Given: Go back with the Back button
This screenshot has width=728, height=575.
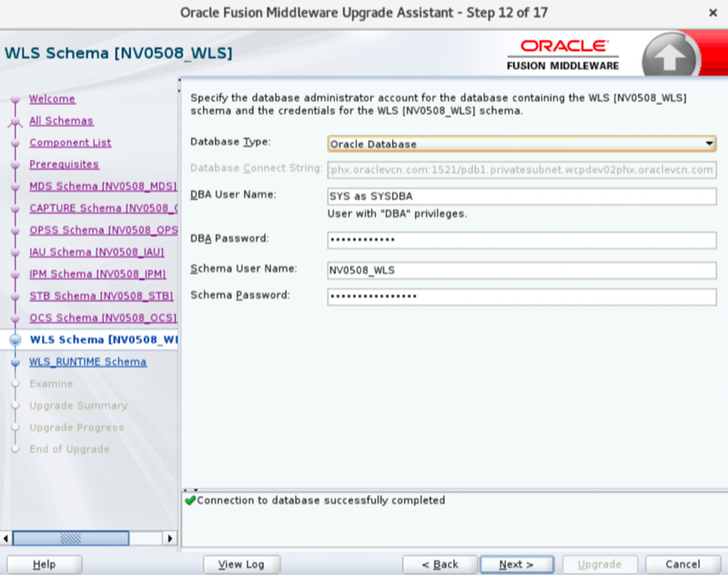Looking at the screenshot, I should coord(440,564).
